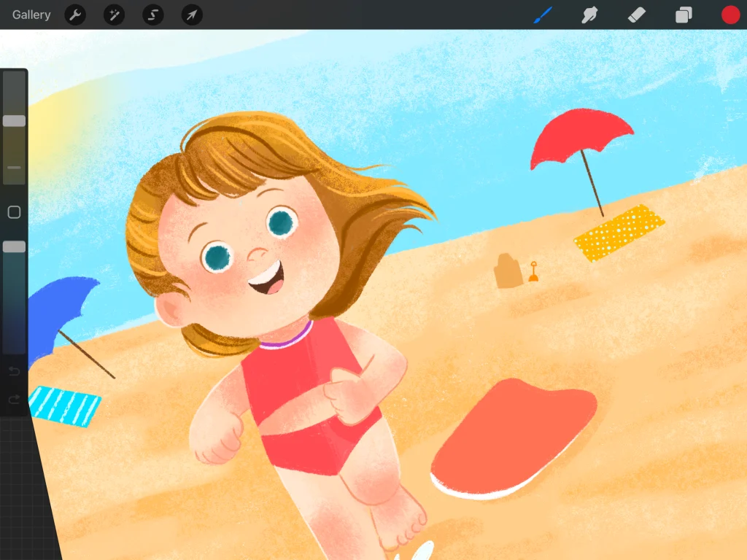Click the small sandcastle on the beach
The height and width of the screenshot is (560, 747).
[508, 272]
